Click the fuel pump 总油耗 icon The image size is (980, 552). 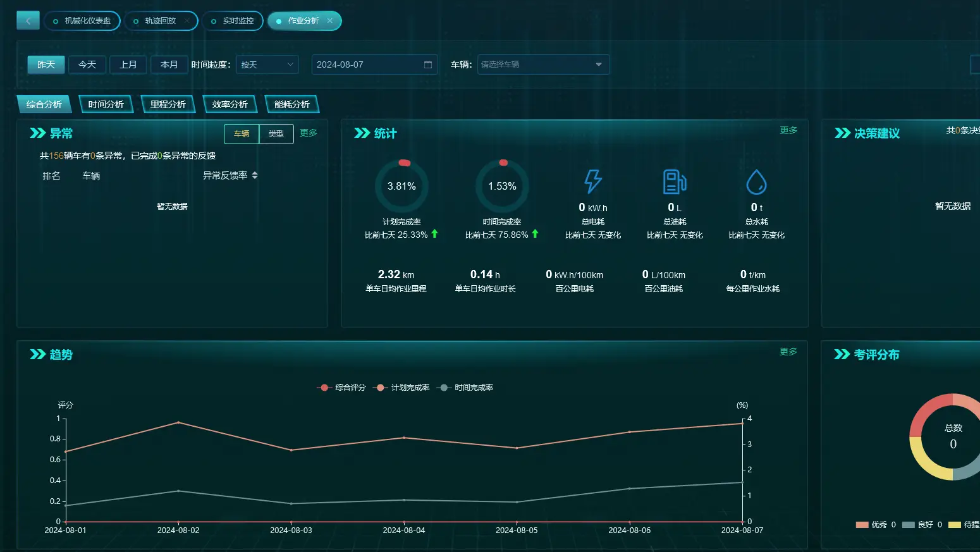point(675,181)
